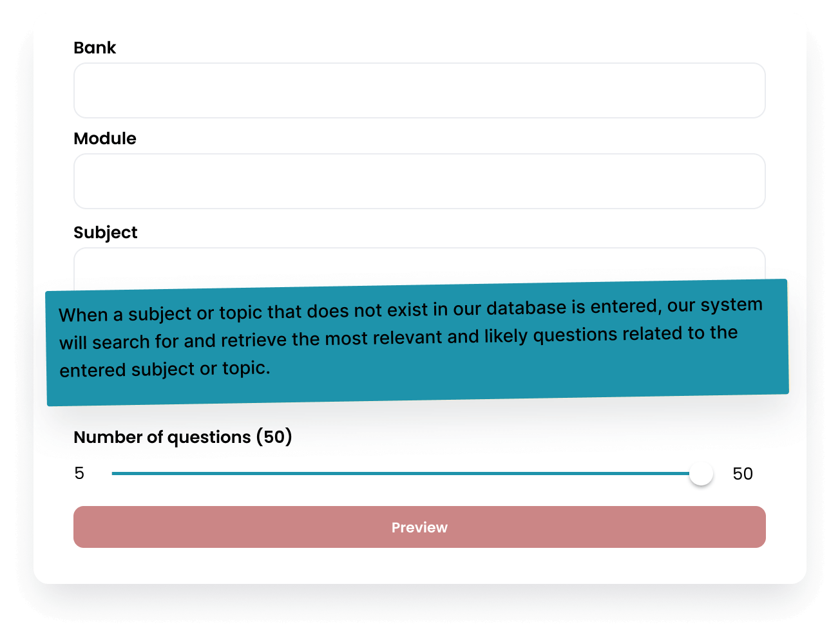Click the slider to reduce question count
The image size is (840, 638).
322,473
